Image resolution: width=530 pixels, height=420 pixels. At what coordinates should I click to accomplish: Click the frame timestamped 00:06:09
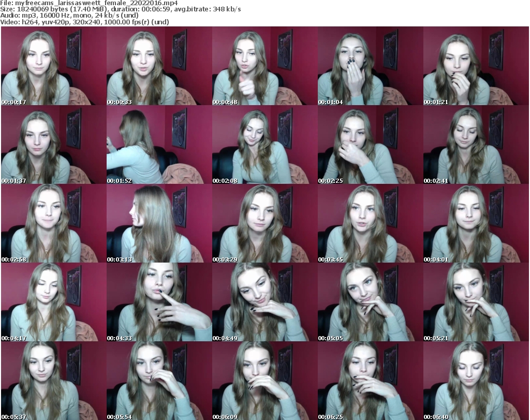264,381
